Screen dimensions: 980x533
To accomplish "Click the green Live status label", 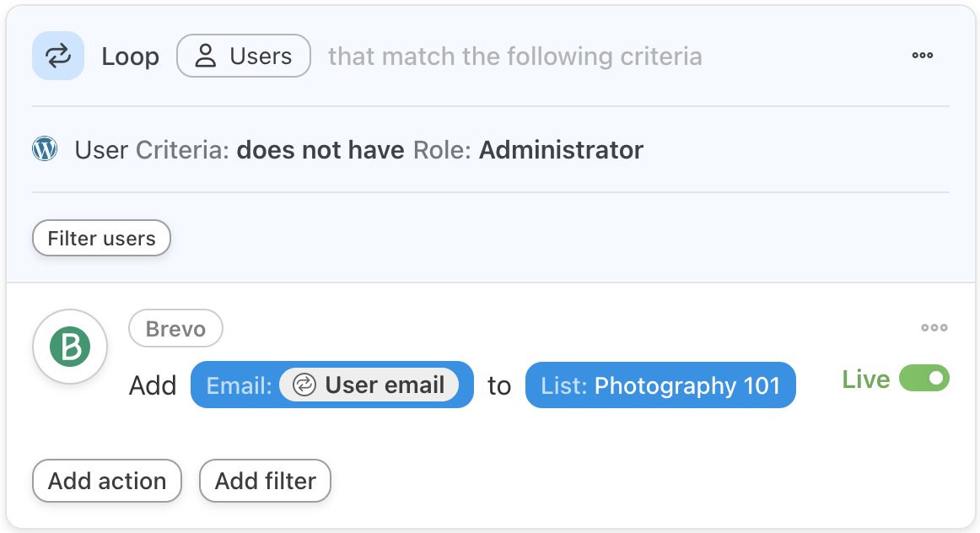I will pyautogui.click(x=865, y=380).
